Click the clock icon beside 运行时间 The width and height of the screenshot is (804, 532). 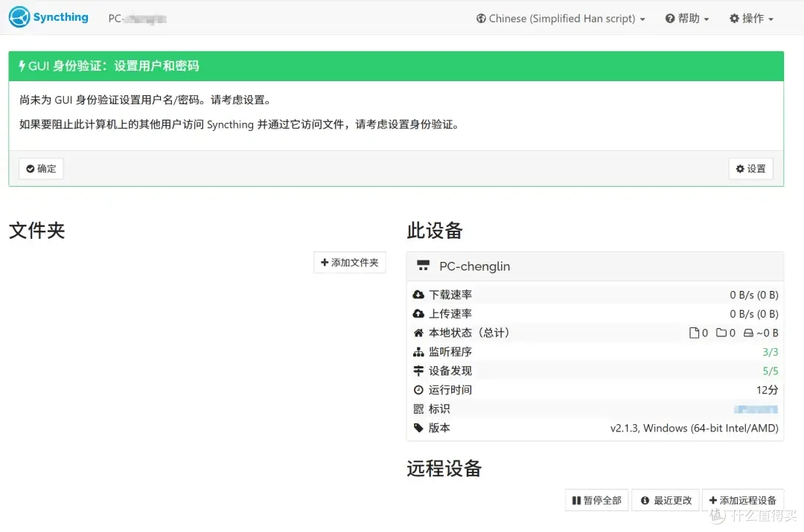(418, 390)
